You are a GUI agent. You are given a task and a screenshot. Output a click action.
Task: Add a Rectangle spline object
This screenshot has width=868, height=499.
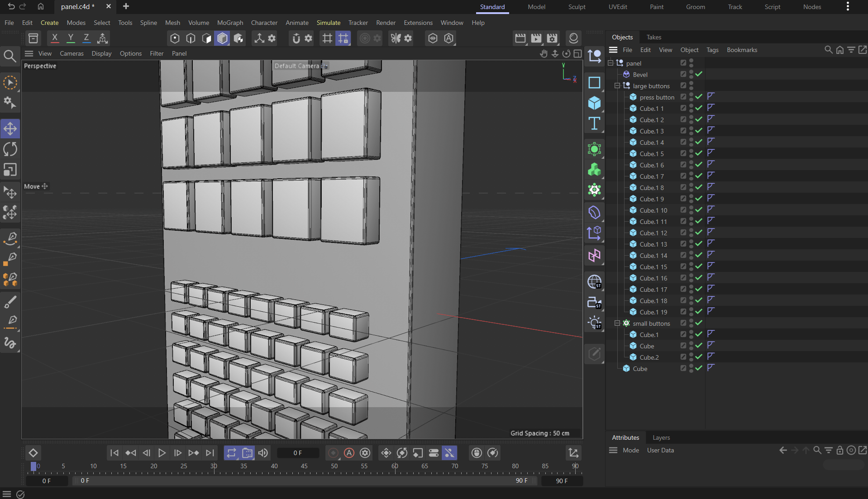pos(594,82)
